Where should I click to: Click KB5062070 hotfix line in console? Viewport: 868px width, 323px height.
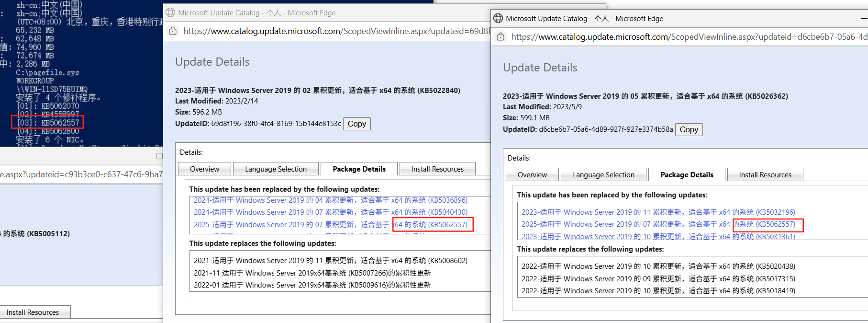click(48, 106)
